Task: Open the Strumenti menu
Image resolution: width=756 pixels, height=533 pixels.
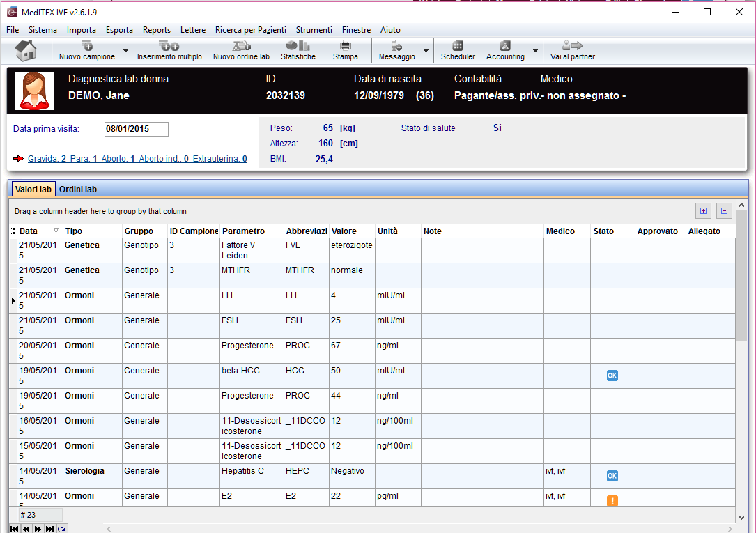Action: pyautogui.click(x=314, y=30)
